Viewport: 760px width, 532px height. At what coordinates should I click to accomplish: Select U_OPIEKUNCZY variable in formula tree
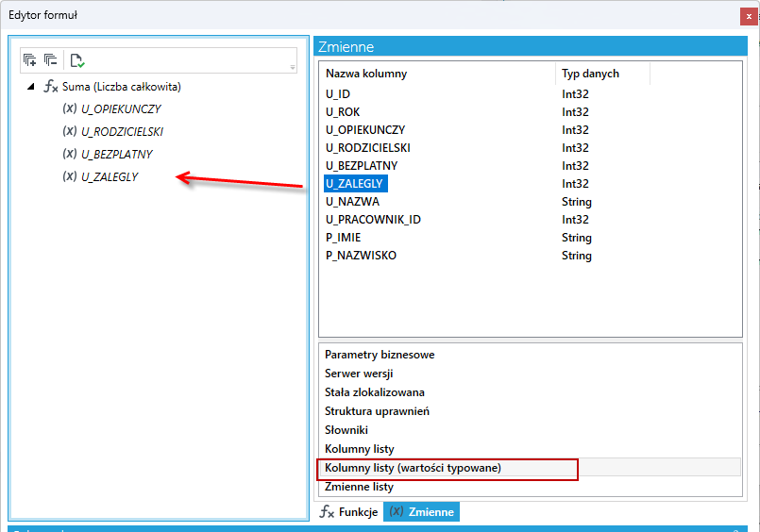pos(121,108)
